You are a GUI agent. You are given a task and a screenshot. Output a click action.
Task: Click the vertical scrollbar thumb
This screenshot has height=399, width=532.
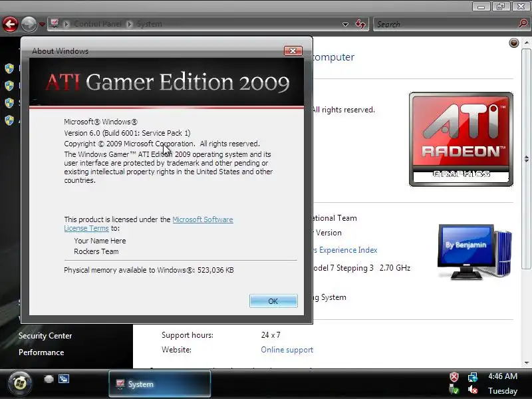click(x=526, y=159)
